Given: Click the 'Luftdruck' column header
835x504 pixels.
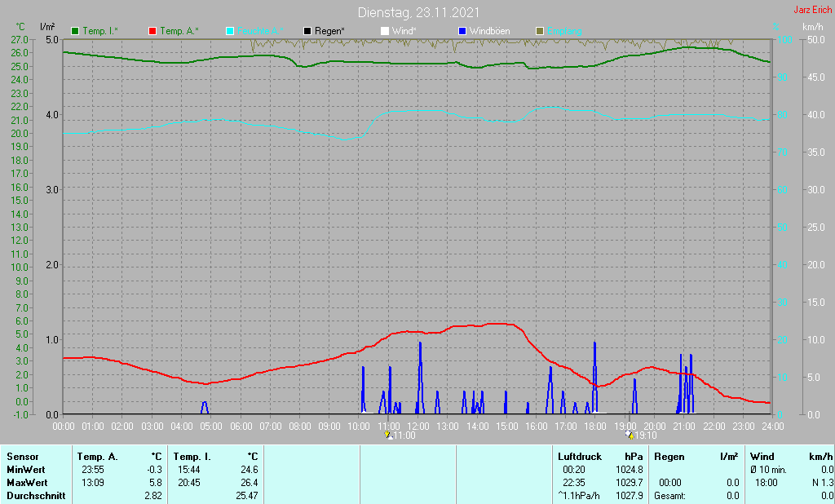Looking at the screenshot, I should [x=580, y=457].
